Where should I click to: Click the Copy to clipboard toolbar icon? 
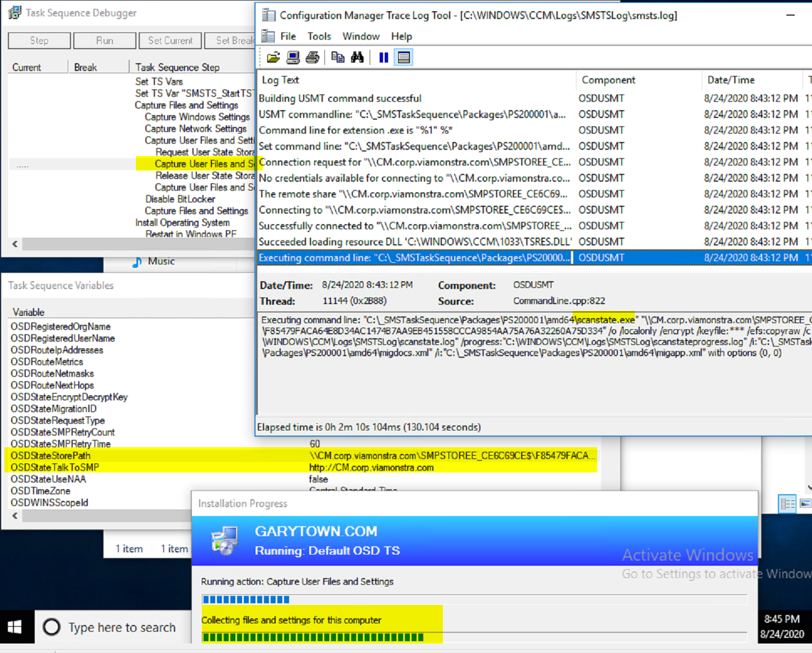click(338, 57)
